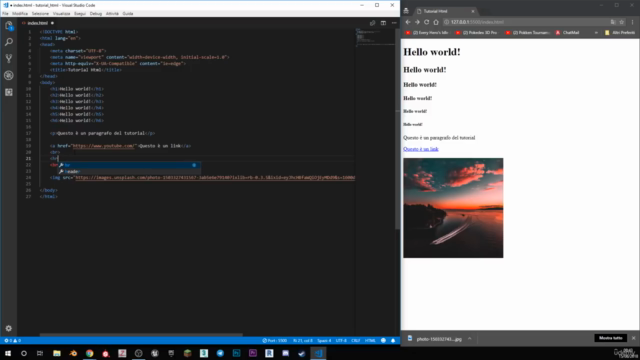Open the ChatMail bookmark
Image resolution: width=640 pixels, height=360 pixels.
[x=567, y=33]
